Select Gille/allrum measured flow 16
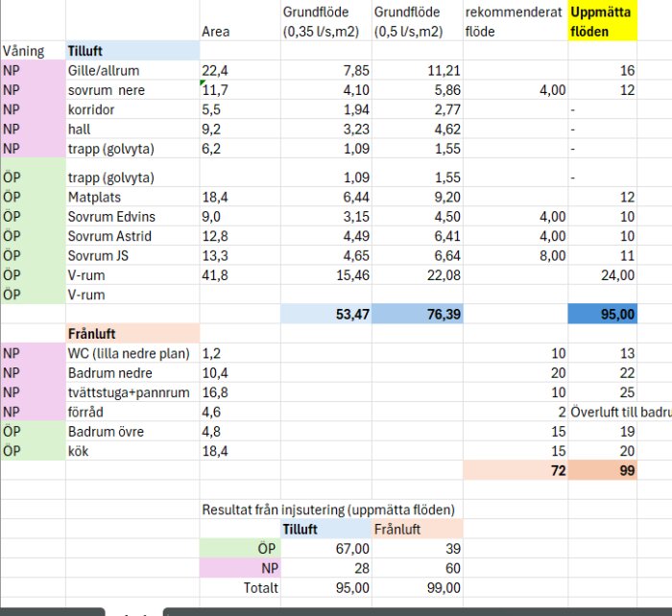The image size is (672, 616). click(x=602, y=70)
